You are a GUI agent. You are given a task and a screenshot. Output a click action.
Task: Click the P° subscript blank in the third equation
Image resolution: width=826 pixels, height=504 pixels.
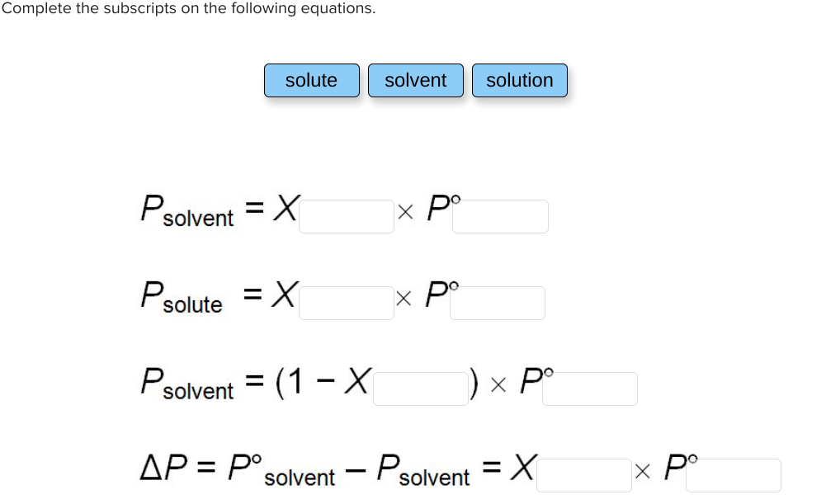[590, 389]
